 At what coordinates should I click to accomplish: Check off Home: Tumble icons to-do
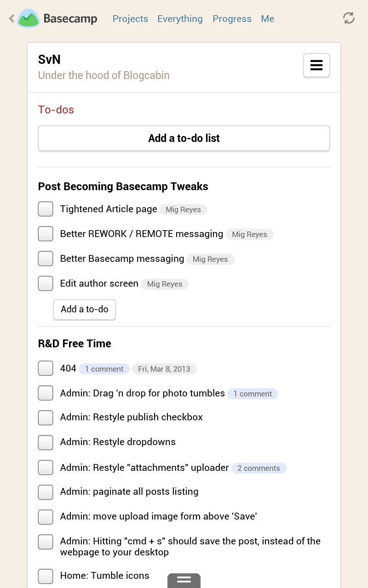[x=45, y=576]
